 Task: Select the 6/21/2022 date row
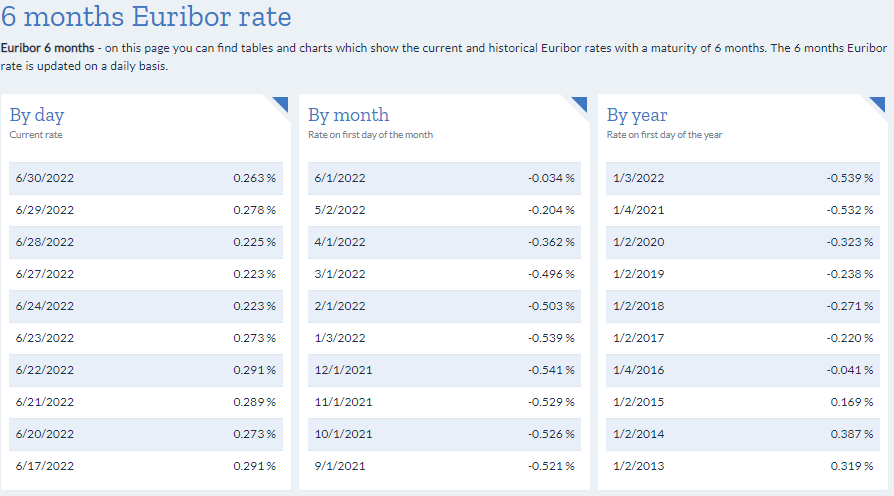[x=146, y=402]
